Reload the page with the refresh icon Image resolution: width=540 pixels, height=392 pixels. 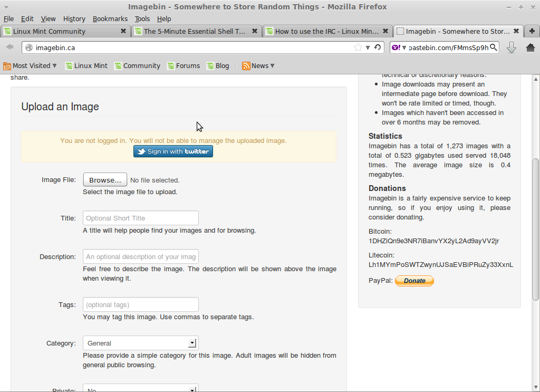click(378, 47)
